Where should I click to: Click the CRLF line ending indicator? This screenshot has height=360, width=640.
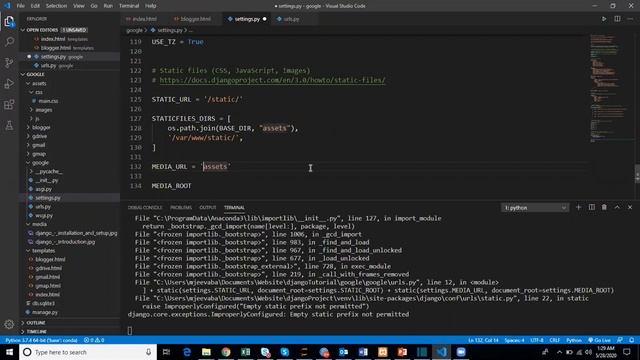[554, 340]
